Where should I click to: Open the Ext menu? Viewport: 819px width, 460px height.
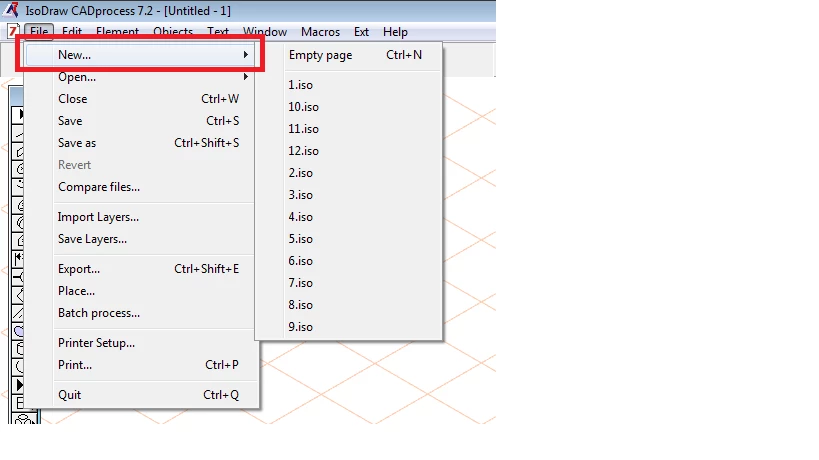point(361,32)
